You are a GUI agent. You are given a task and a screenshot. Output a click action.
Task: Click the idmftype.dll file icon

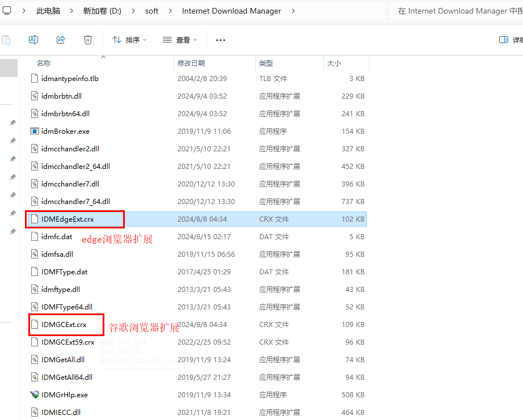pyautogui.click(x=35, y=289)
